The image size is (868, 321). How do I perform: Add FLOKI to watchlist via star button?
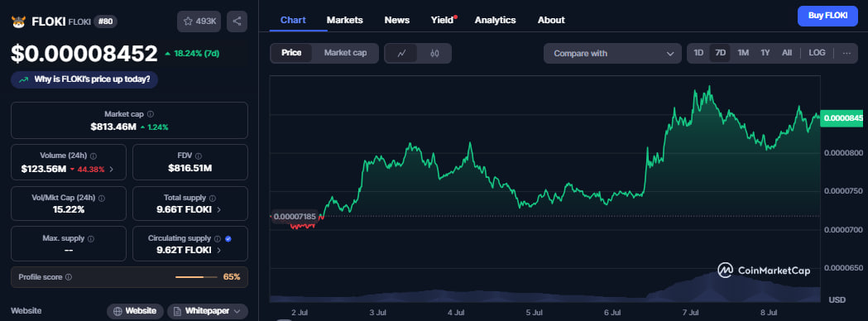199,22
